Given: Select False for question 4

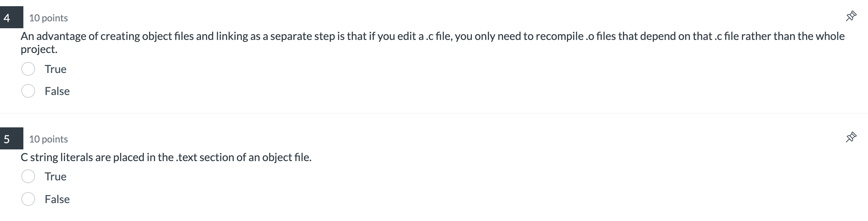Looking at the screenshot, I should tap(29, 91).
